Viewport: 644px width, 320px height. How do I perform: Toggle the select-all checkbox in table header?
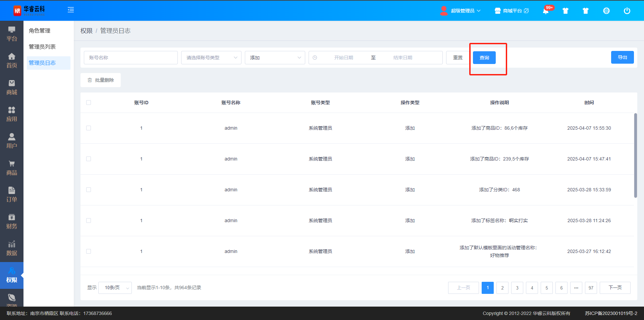tap(89, 103)
